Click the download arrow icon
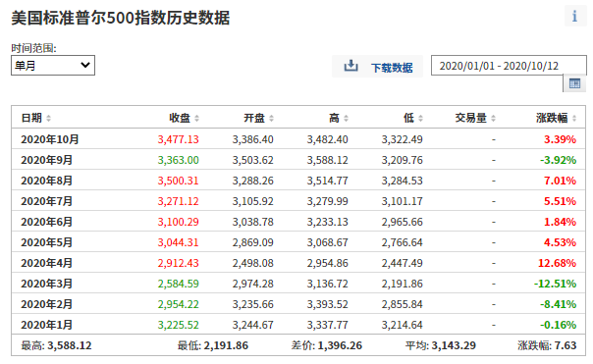Image resolution: width=593 pixels, height=364 pixels. click(350, 66)
